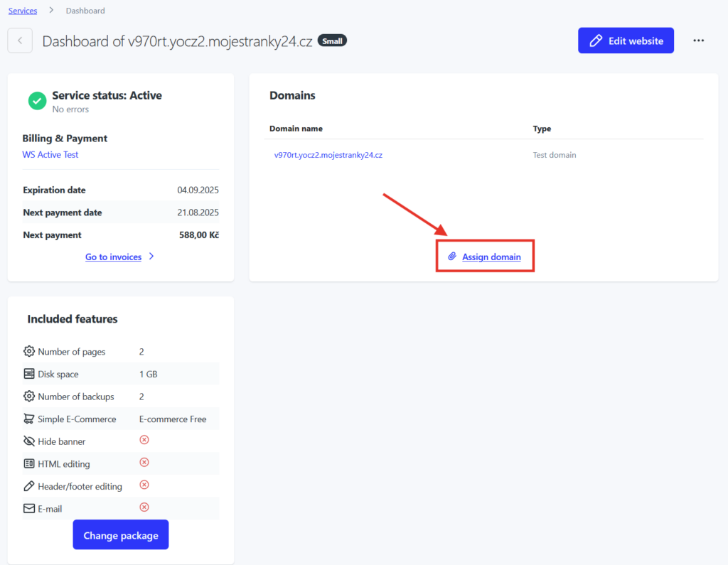Image resolution: width=728 pixels, height=565 pixels.
Task: Click the pencil icon for Header/footer editing
Action: (29, 486)
